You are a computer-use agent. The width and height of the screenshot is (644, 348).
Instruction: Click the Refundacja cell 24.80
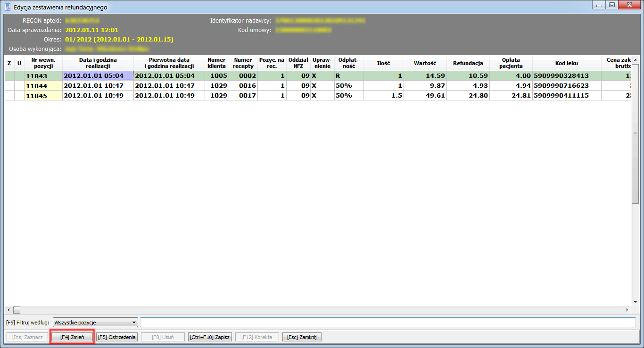[468, 95]
